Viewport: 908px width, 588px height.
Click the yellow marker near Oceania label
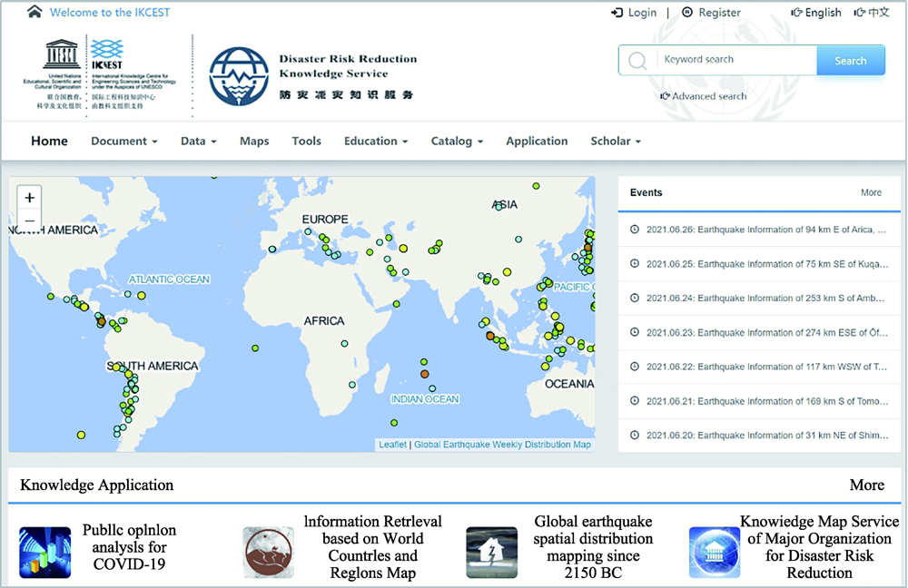(545, 367)
